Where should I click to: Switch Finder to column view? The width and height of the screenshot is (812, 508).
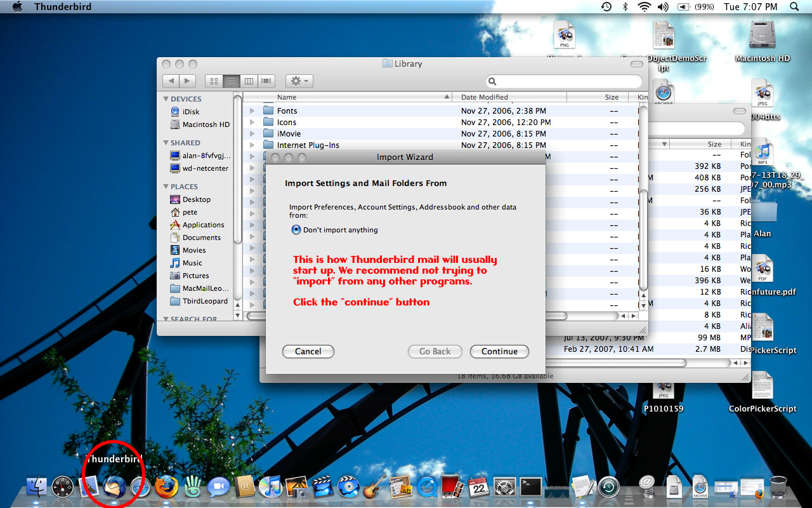pyautogui.click(x=249, y=81)
